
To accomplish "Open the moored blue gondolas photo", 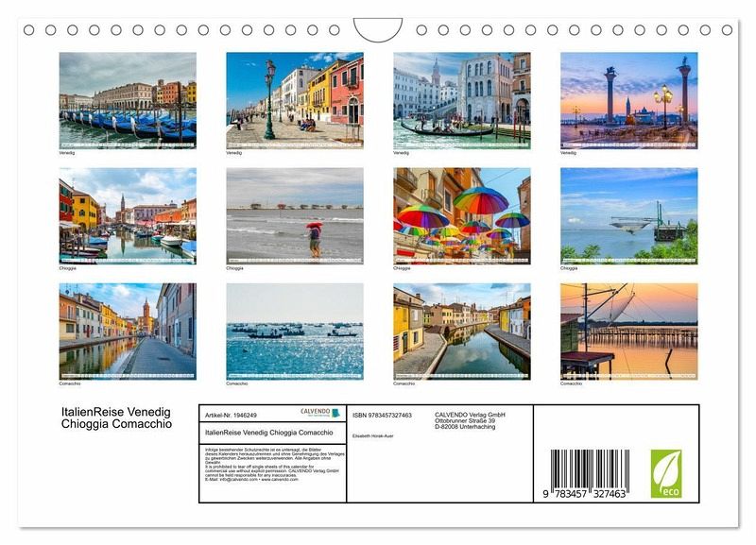I will tap(128, 99).
